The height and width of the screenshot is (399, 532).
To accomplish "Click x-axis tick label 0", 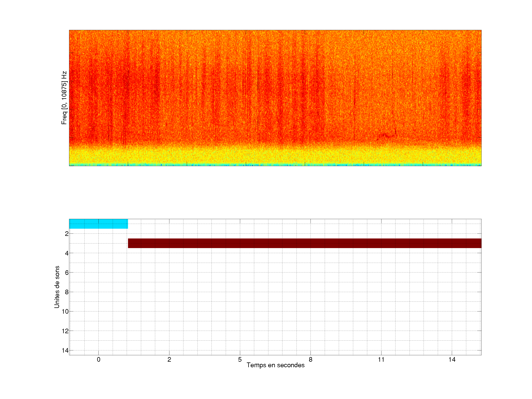I will point(99,359).
